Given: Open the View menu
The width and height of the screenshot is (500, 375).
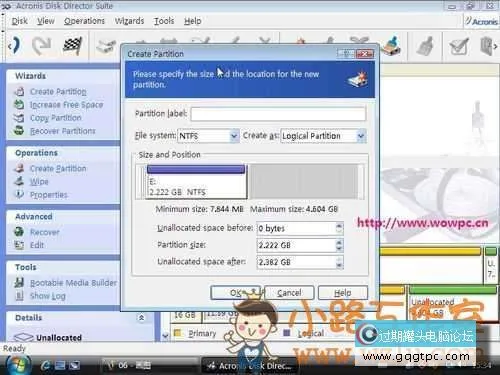Looking at the screenshot, I should [x=46, y=21].
